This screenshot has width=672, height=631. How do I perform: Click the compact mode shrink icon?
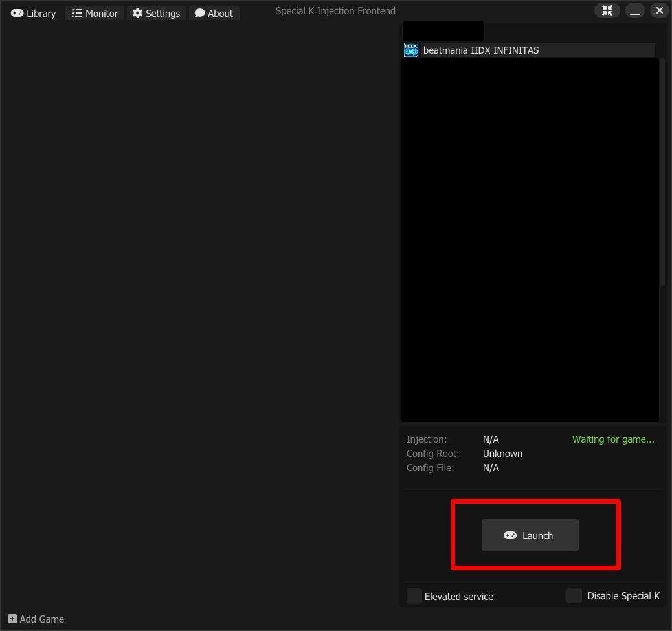[607, 10]
